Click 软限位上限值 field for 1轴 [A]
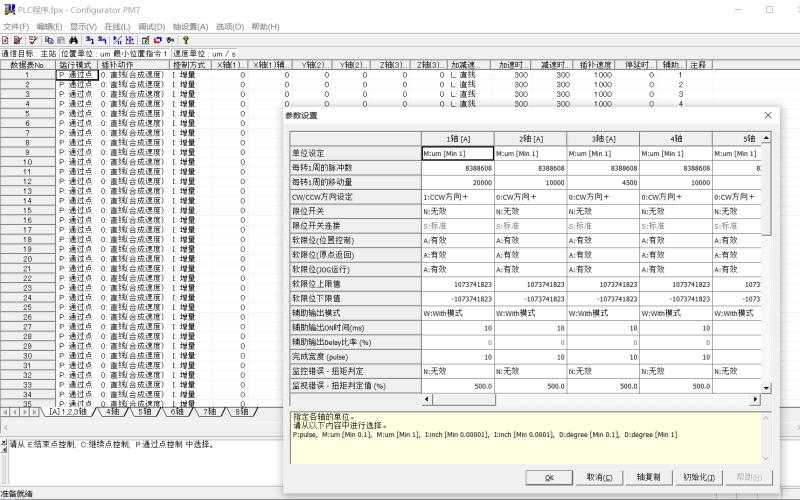The image size is (800, 500). pyautogui.click(x=458, y=284)
